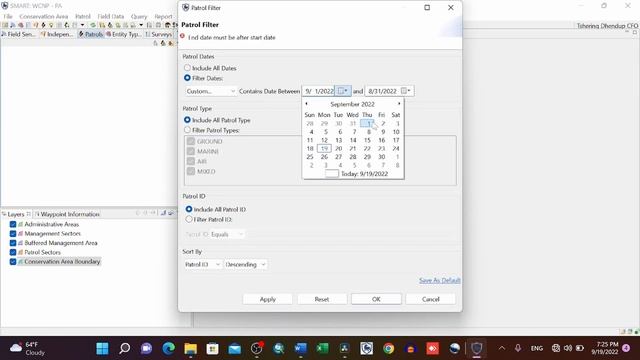Viewport: 640px width, 360px height.
Task: Select Buffered Management Area layer row
Action: (x=61, y=243)
